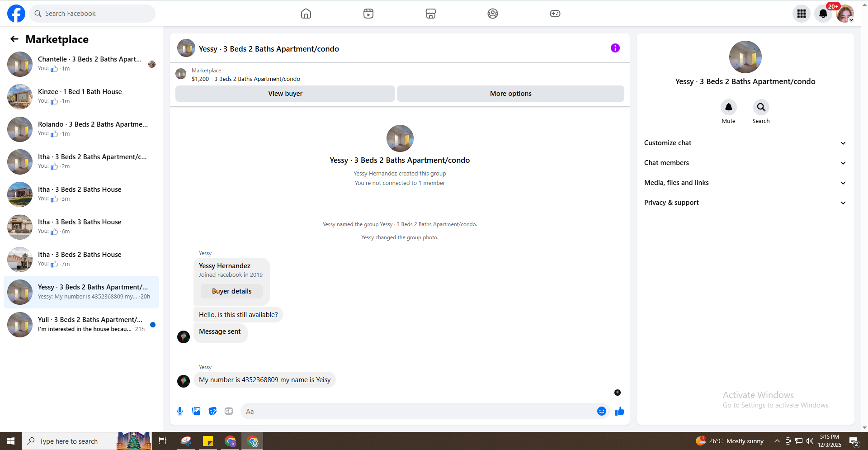
Task: Open Itha 3 Beds 3 Baths House chat
Action: click(x=81, y=227)
